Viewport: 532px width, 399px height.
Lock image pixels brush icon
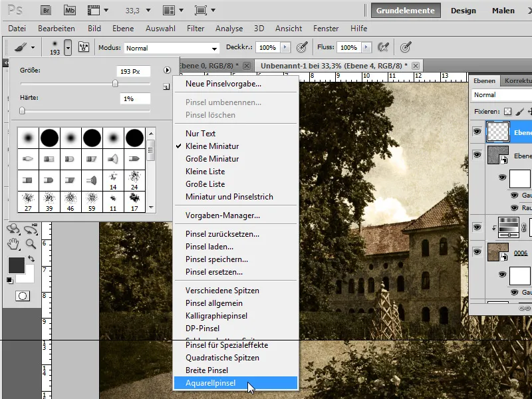click(519, 111)
